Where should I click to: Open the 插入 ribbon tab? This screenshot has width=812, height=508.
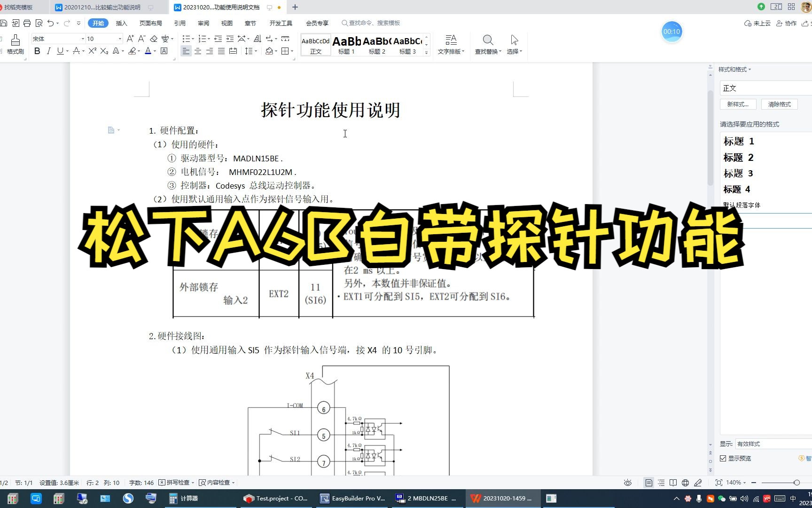click(122, 23)
